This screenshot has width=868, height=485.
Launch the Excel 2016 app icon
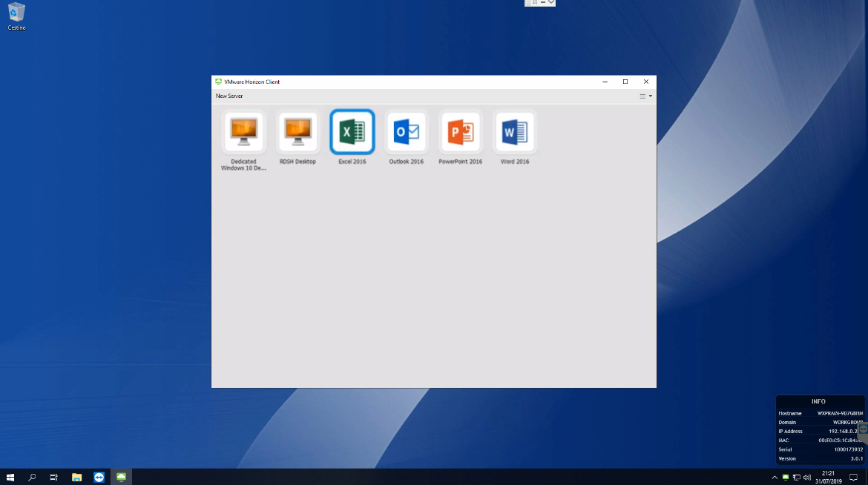tap(352, 132)
